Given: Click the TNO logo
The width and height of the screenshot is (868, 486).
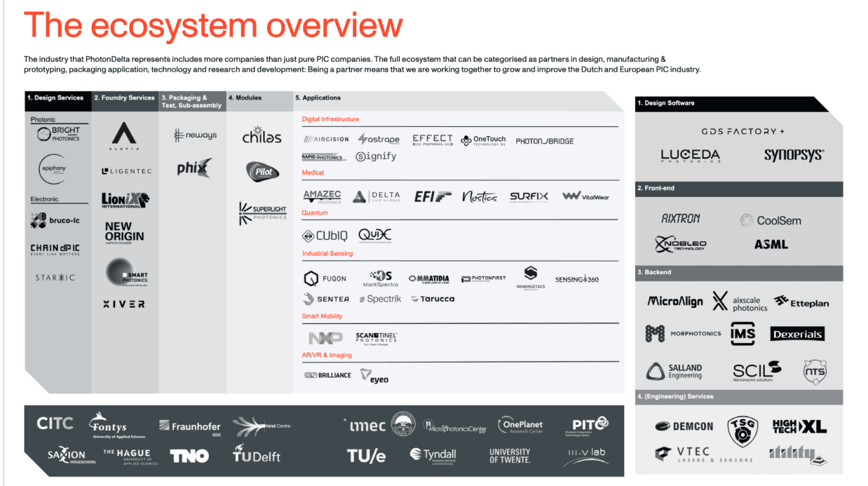Looking at the screenshot, I should (189, 456).
